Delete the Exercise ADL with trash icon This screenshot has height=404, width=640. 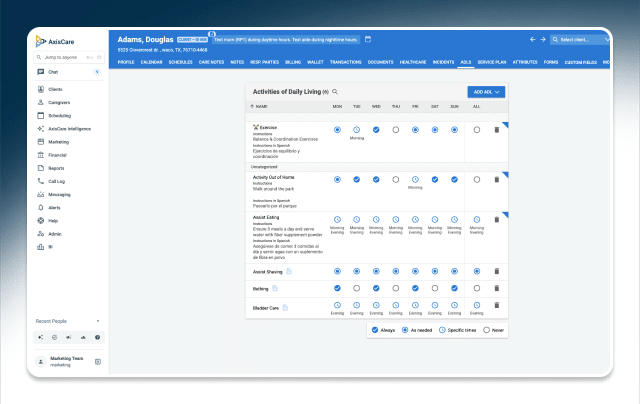[x=497, y=130]
